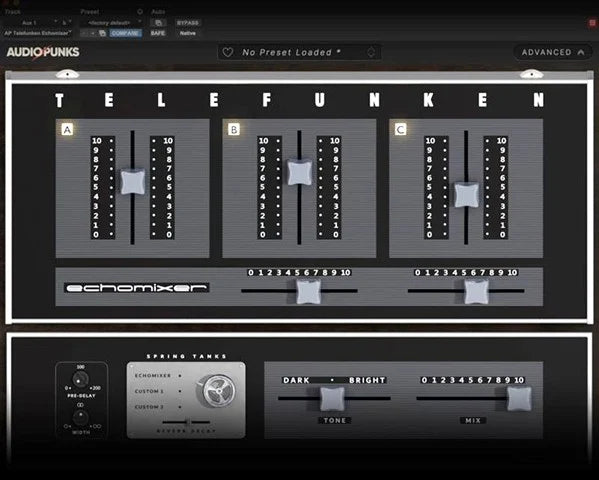
Task: Click the previous preset minus button
Action: tap(85, 33)
